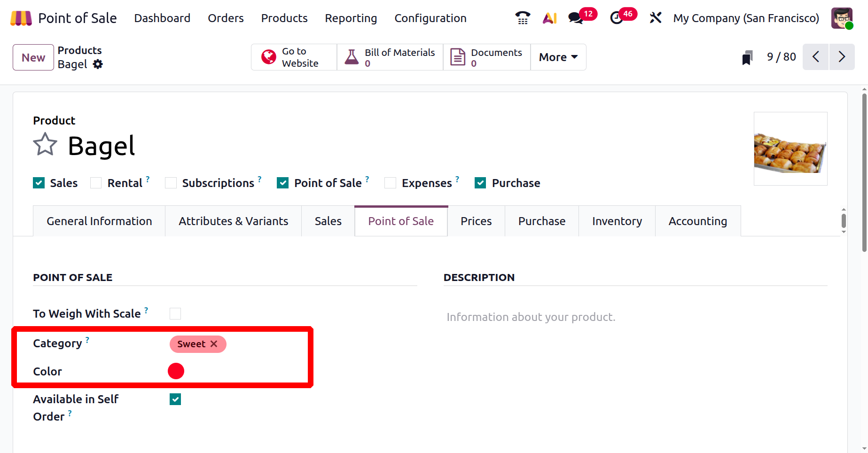Open the VoIP phone icon
Image resolution: width=868 pixels, height=453 pixels.
[x=523, y=18]
